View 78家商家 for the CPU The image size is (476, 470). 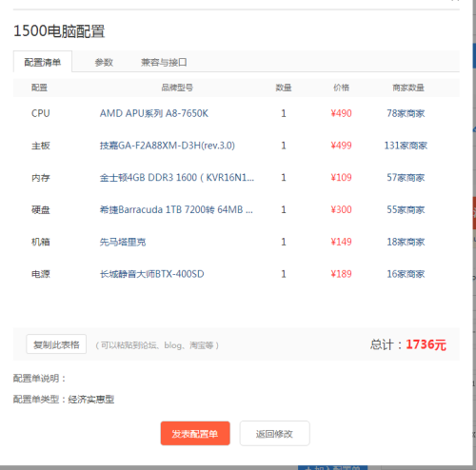click(406, 113)
